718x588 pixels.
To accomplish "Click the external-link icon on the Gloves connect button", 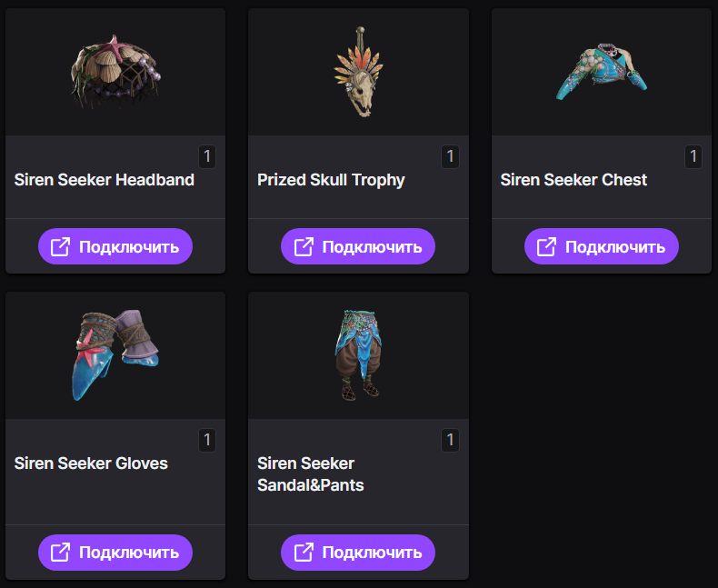I will 61,553.
